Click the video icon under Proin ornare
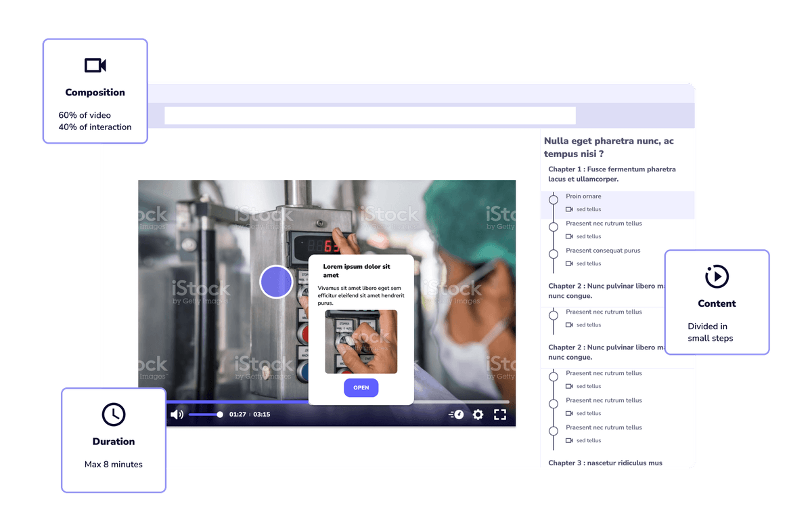Screen dimensions: 812x531 pyautogui.click(x=569, y=209)
